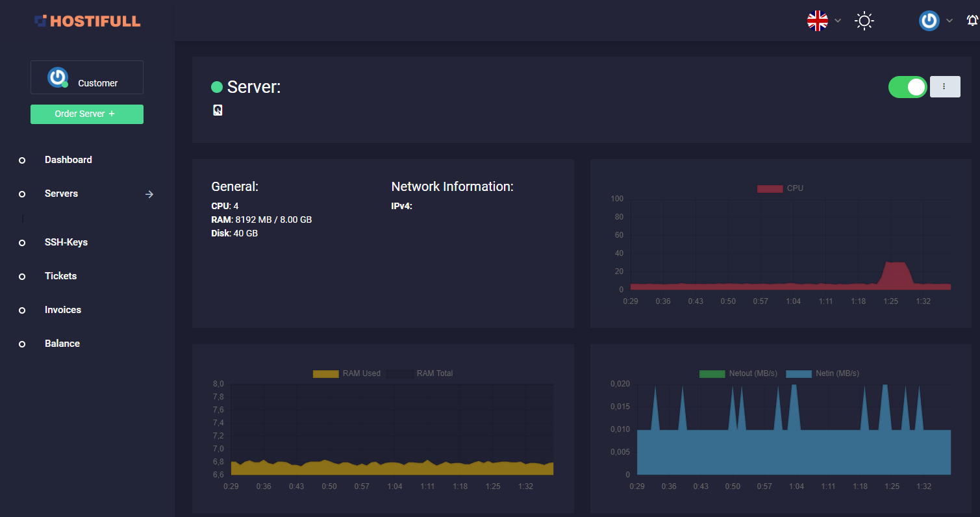Open the Balance menu item
The height and width of the screenshot is (517, 980).
(62, 344)
